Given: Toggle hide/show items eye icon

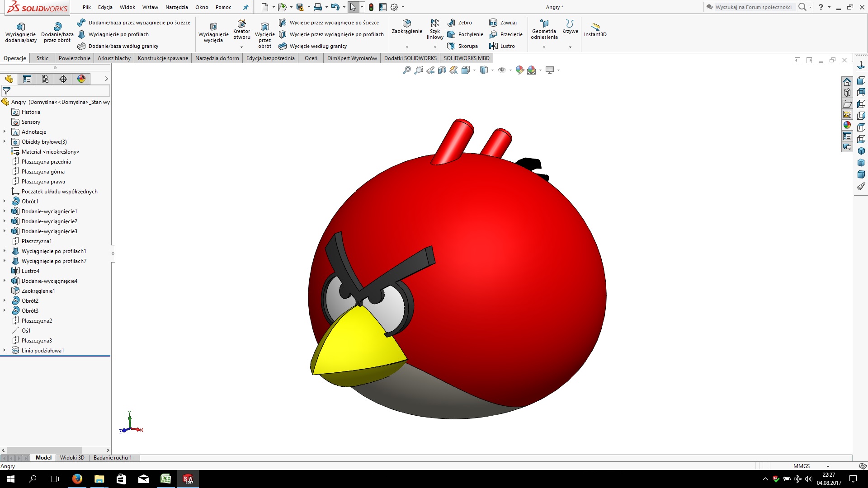Looking at the screenshot, I should [x=501, y=70].
